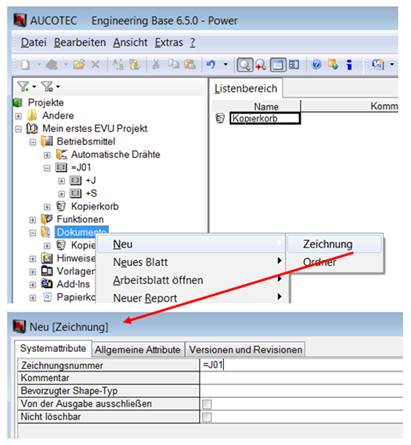The height and width of the screenshot is (445, 411).
Task: Click the magnifier search toolbar icon
Action: click(245, 65)
